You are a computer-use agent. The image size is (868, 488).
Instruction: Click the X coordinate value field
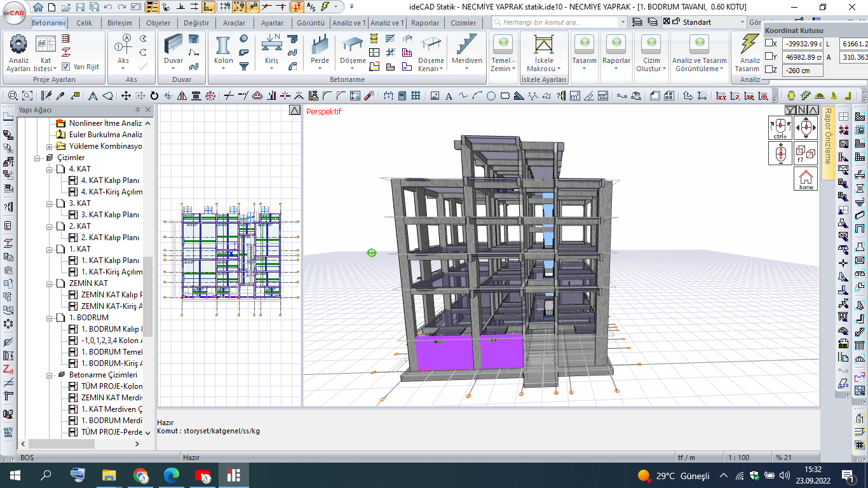803,44
